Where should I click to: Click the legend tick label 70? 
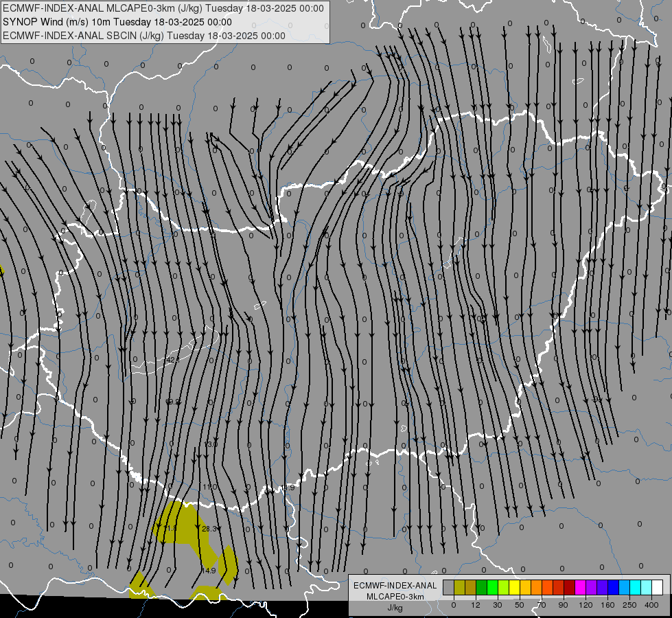[x=542, y=605]
